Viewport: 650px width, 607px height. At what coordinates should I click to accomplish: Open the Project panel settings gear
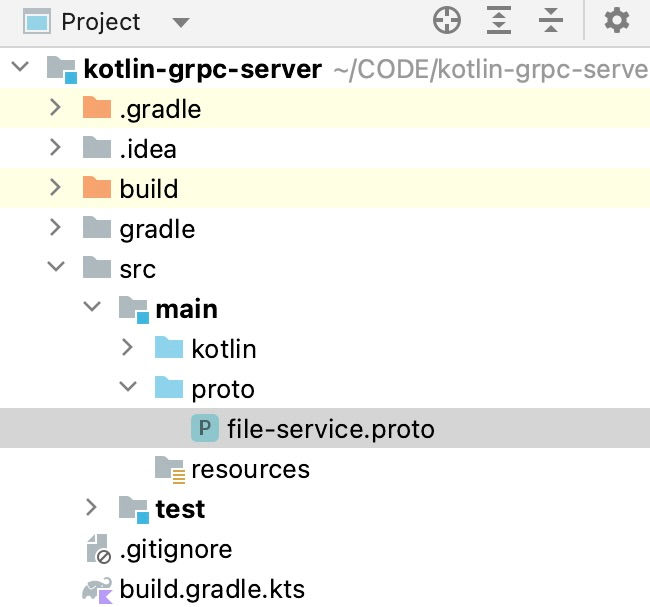tap(617, 20)
